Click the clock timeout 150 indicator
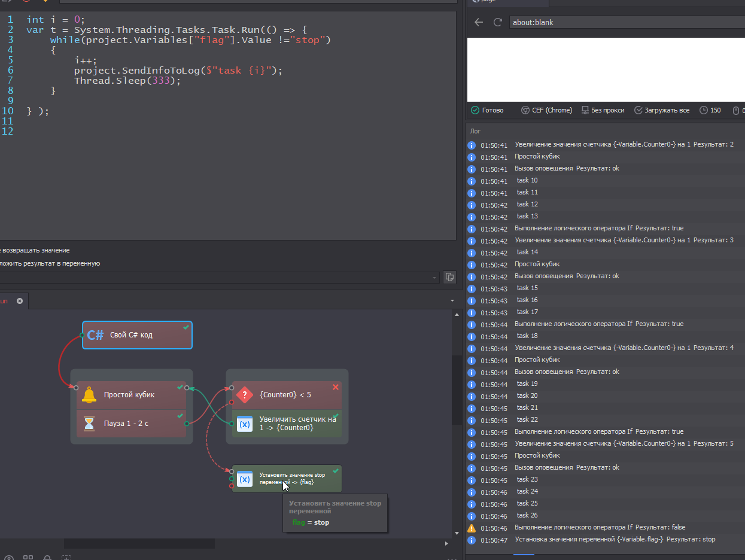Image resolution: width=745 pixels, height=560 pixels. (710, 110)
